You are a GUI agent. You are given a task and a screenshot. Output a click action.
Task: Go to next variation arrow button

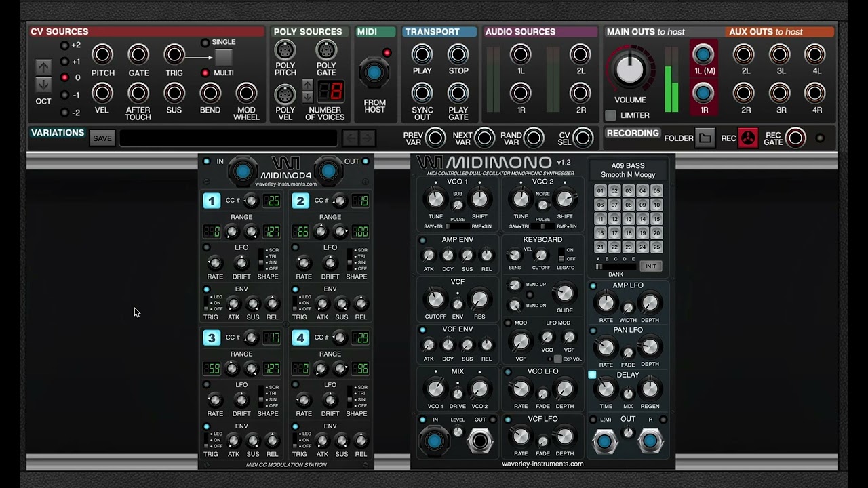(x=367, y=138)
